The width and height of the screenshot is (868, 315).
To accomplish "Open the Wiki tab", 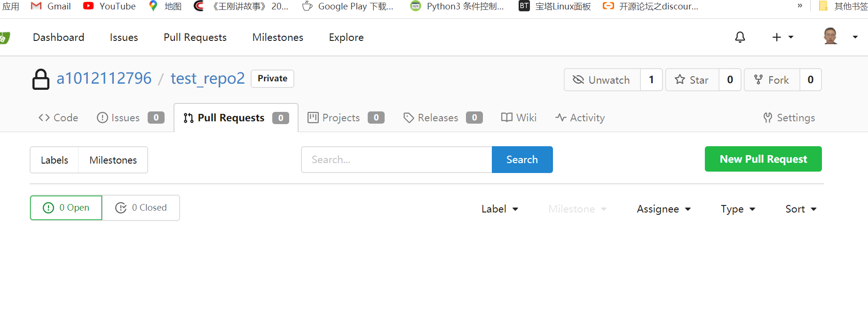I will pos(519,118).
